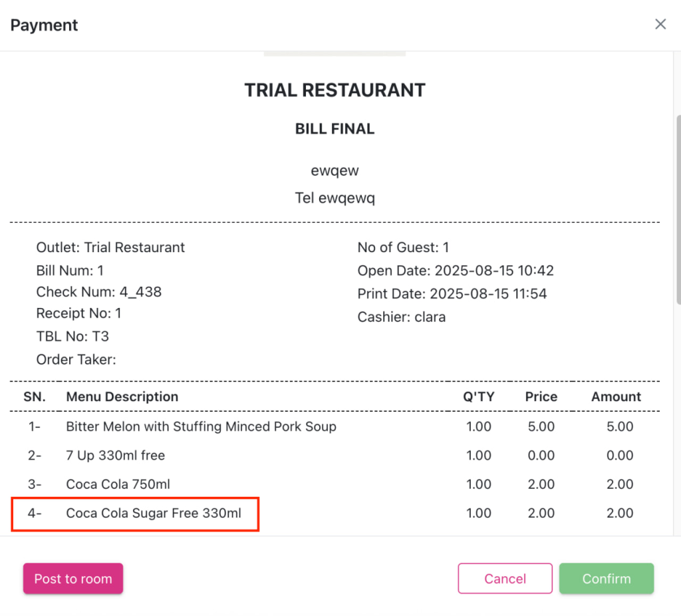Click the Price column header
The width and height of the screenshot is (681, 616).
point(541,397)
